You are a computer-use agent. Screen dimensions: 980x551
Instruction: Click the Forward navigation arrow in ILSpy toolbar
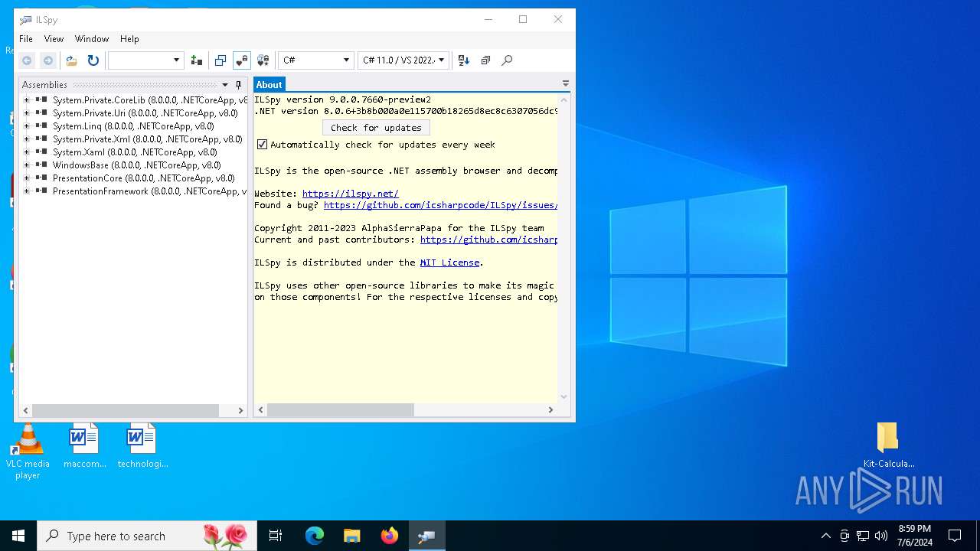[48, 60]
